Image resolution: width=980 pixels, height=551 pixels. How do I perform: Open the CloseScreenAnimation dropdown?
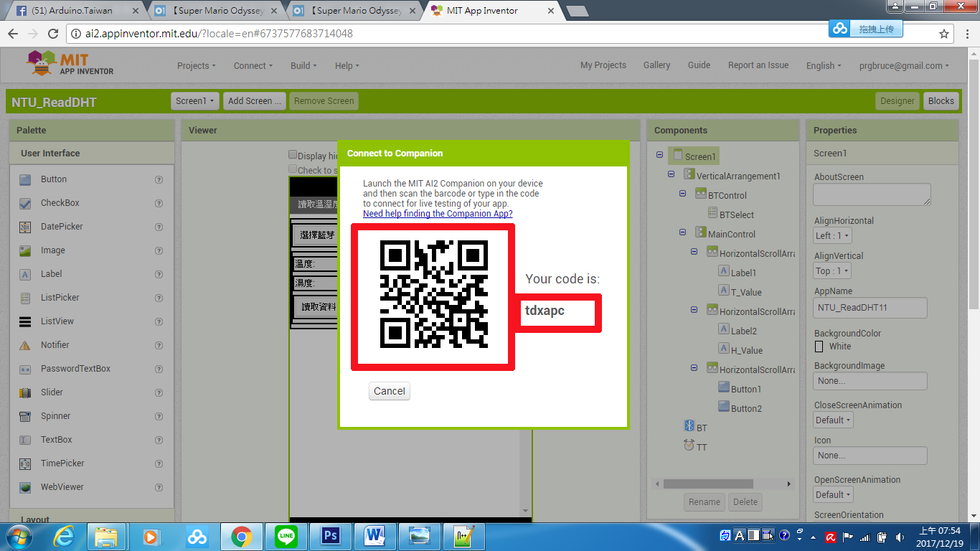(833, 420)
